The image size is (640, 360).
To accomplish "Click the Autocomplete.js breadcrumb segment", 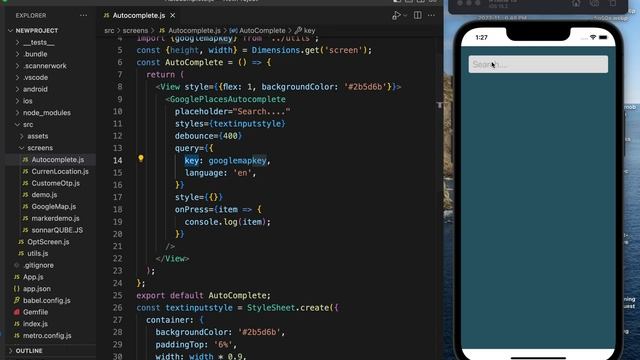I will point(194,31).
